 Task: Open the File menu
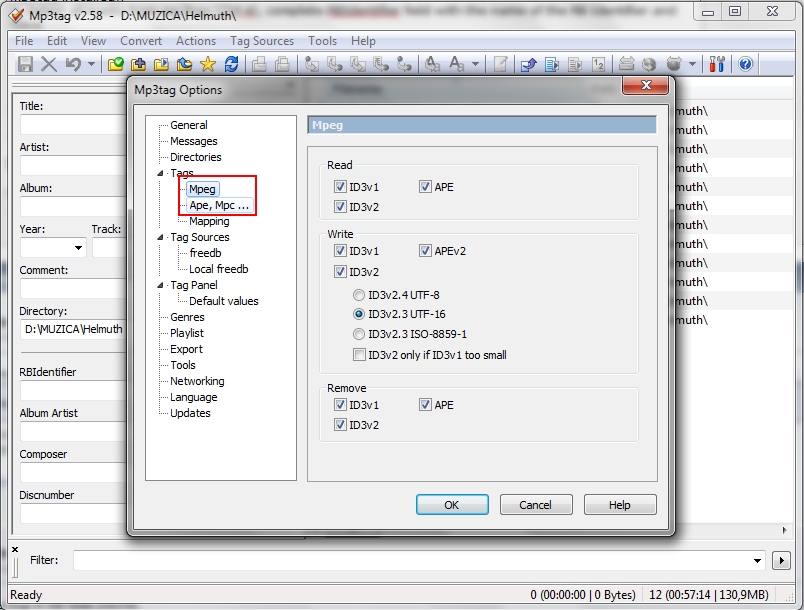(x=24, y=41)
